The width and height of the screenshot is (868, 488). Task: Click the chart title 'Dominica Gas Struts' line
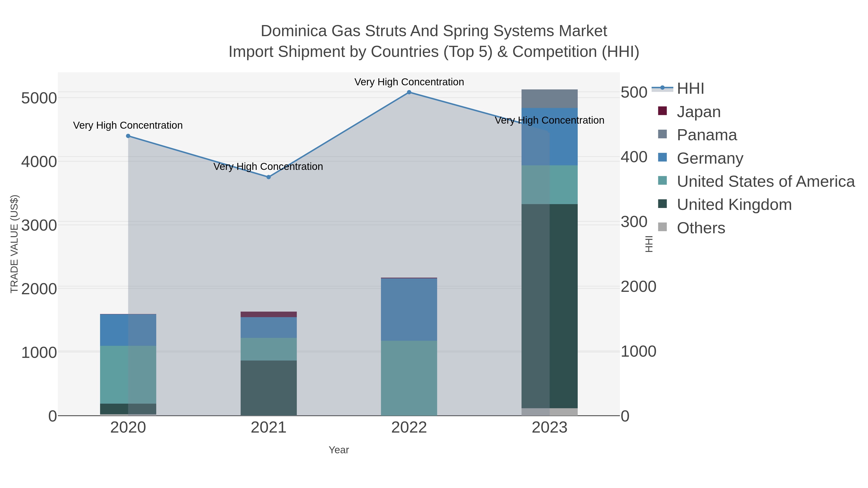point(434,31)
